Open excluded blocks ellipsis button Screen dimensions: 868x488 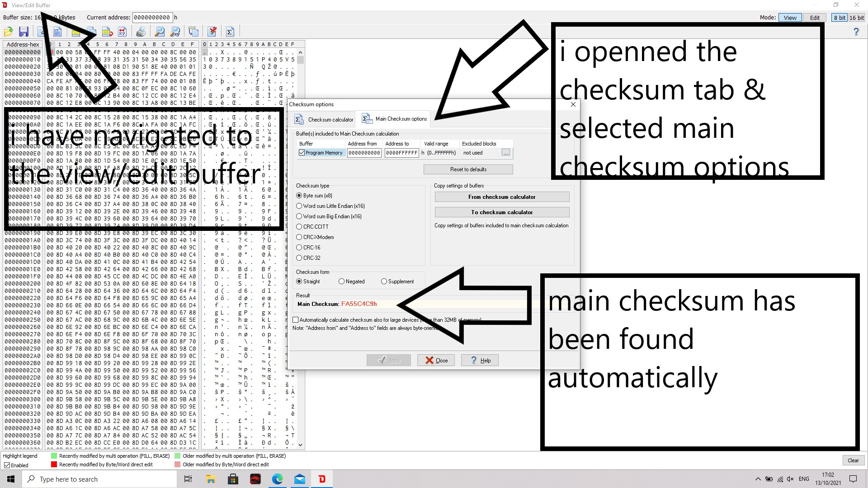pos(505,153)
